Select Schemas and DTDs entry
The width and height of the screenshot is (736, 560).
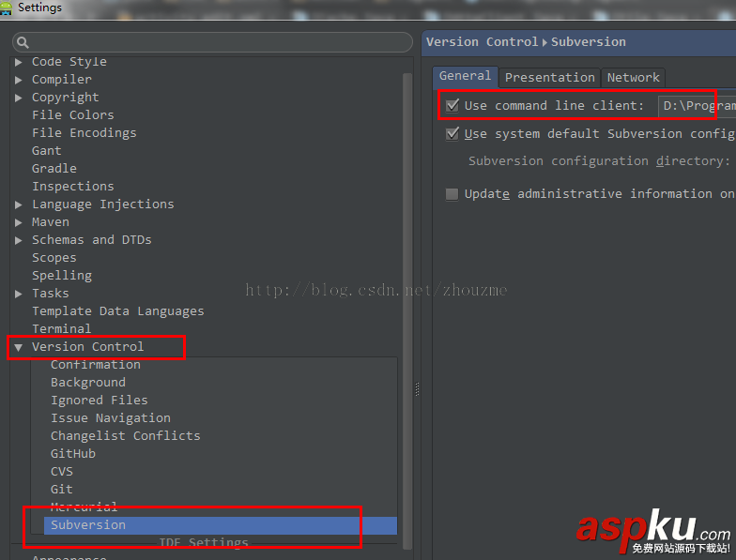pos(92,240)
